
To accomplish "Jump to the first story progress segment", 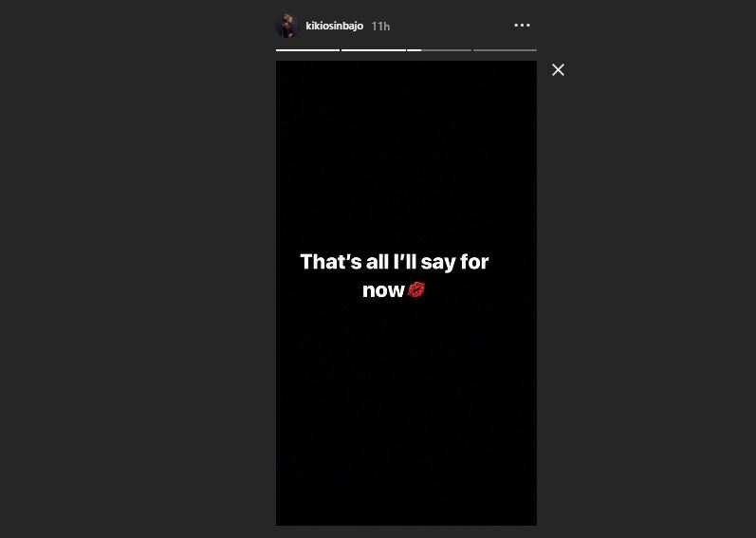I will point(307,49).
